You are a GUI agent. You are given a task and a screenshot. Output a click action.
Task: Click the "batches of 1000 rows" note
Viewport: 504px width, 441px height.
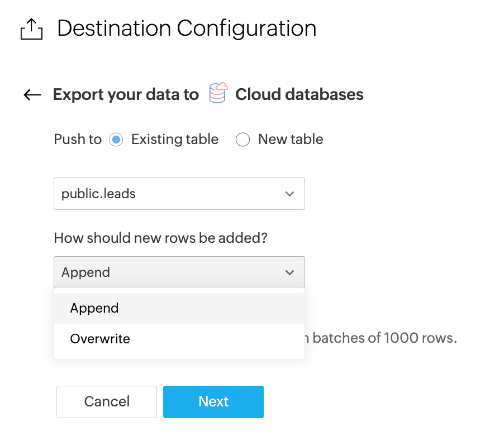tap(384, 338)
